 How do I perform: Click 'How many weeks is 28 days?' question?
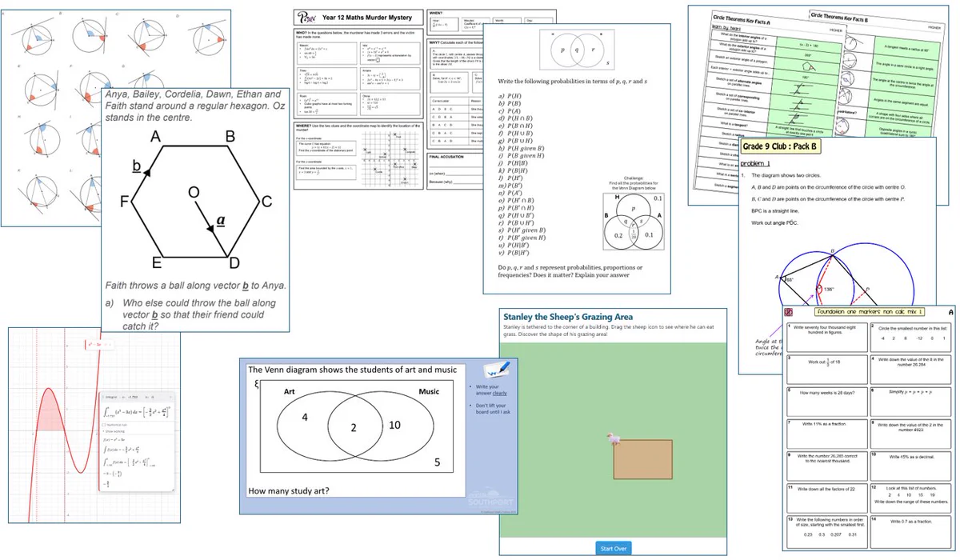coord(827,393)
